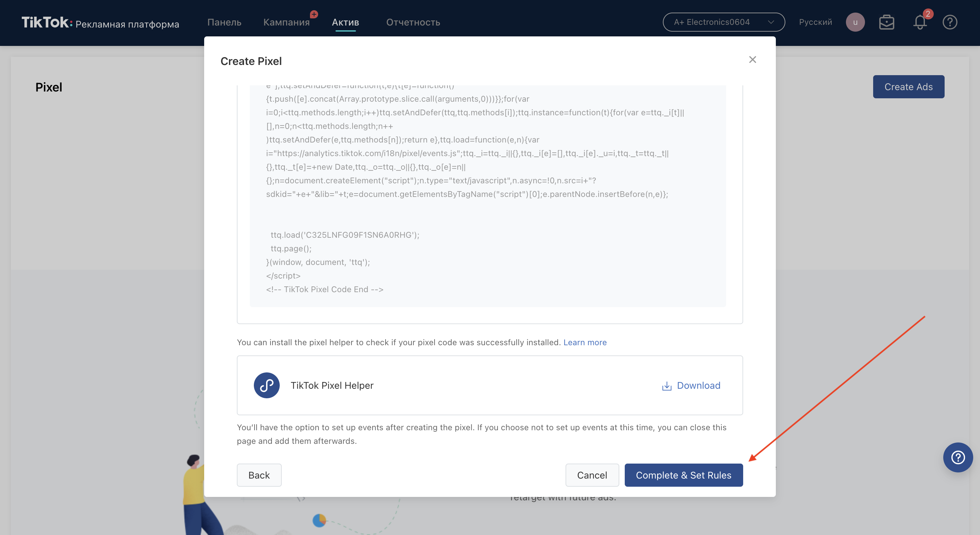980x535 pixels.
Task: Click the ttq.page(); code line
Action: pos(291,249)
